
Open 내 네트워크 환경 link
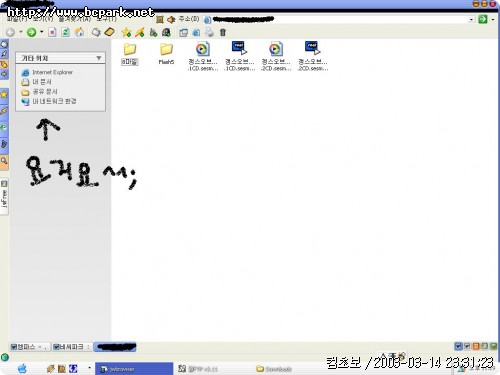point(54,101)
